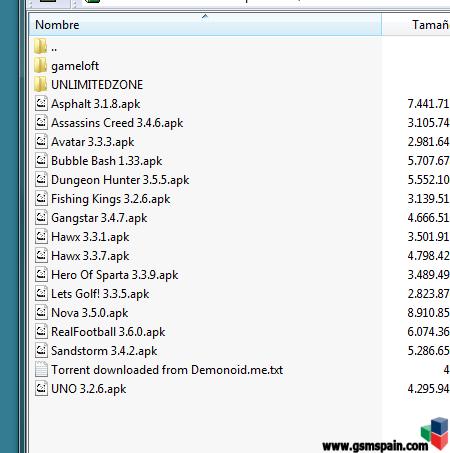Click the Nombre column header
The height and width of the screenshot is (453, 450).
pyautogui.click(x=205, y=24)
